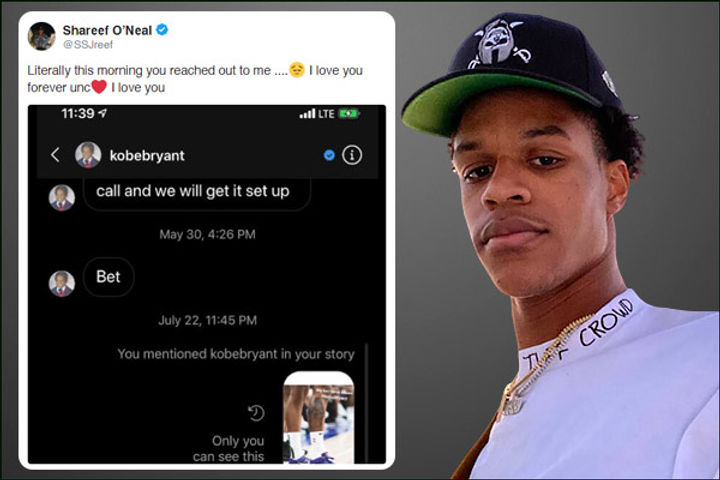Open the mentioned story thumbnail
This screenshot has width=720, height=480.
point(319,418)
